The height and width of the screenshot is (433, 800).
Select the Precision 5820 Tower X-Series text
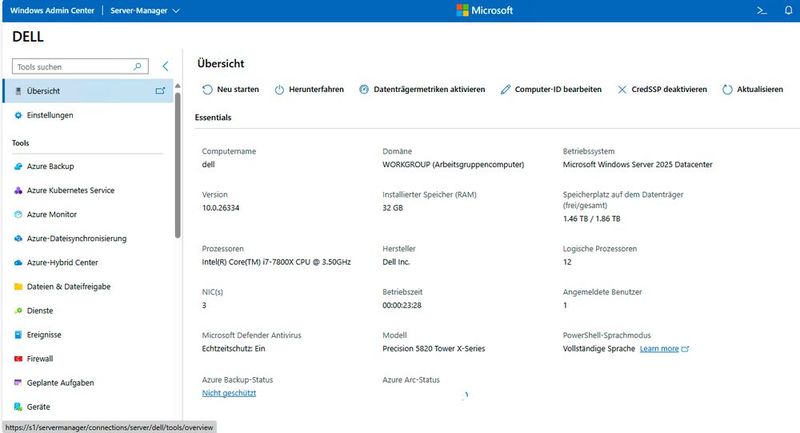(434, 348)
